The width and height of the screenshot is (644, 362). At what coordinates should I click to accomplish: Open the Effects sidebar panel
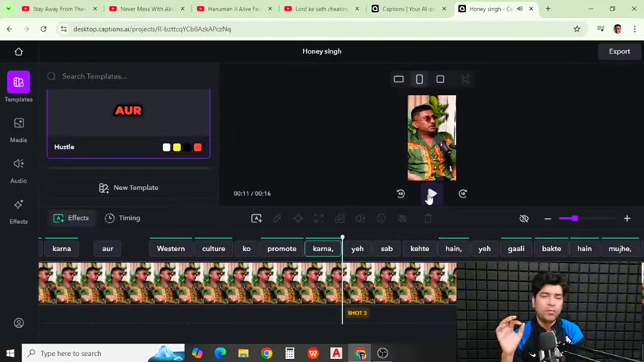click(19, 211)
